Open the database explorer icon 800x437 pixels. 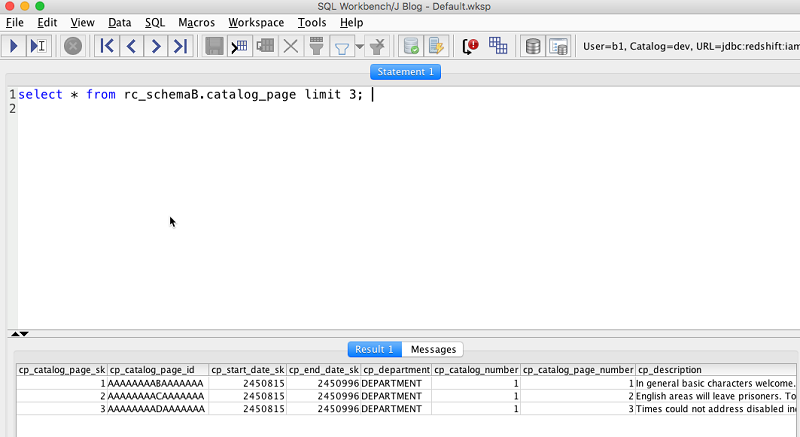533,46
